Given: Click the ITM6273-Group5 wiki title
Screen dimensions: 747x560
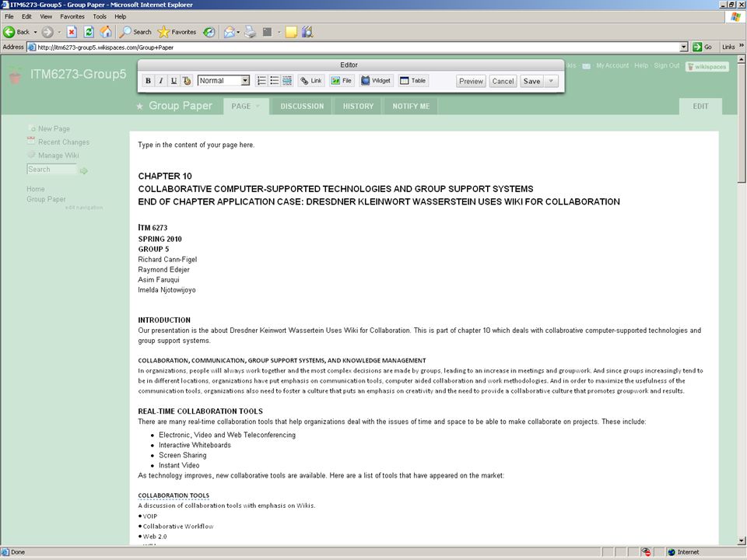Looking at the screenshot, I should click(78, 75).
